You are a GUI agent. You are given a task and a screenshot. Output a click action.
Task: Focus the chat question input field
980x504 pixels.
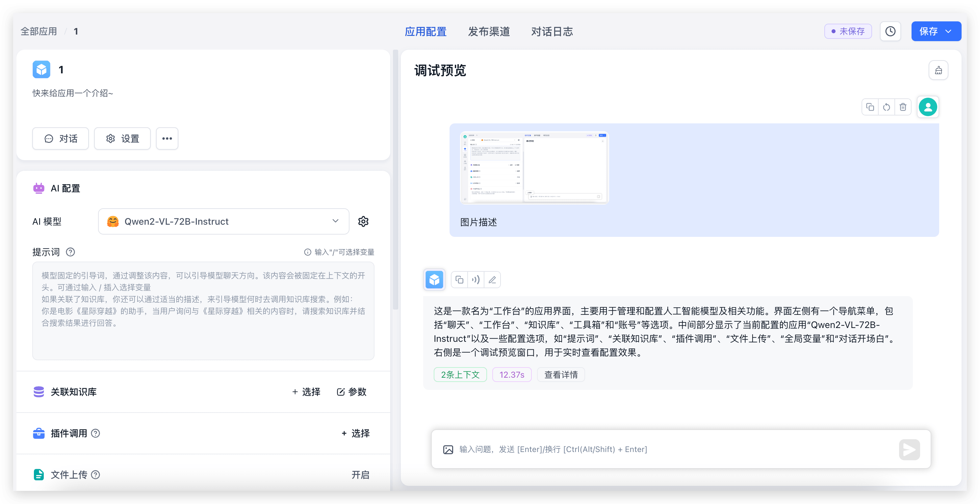click(647, 449)
